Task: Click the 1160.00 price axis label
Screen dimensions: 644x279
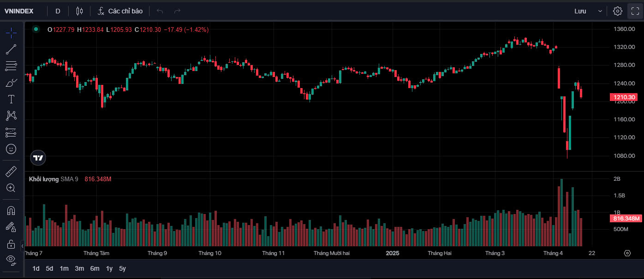Action: (625, 119)
